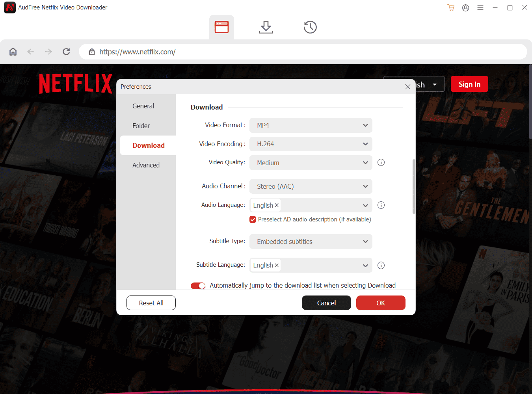Click Cancel in Preferences dialog
532x394 pixels.
[326, 303]
